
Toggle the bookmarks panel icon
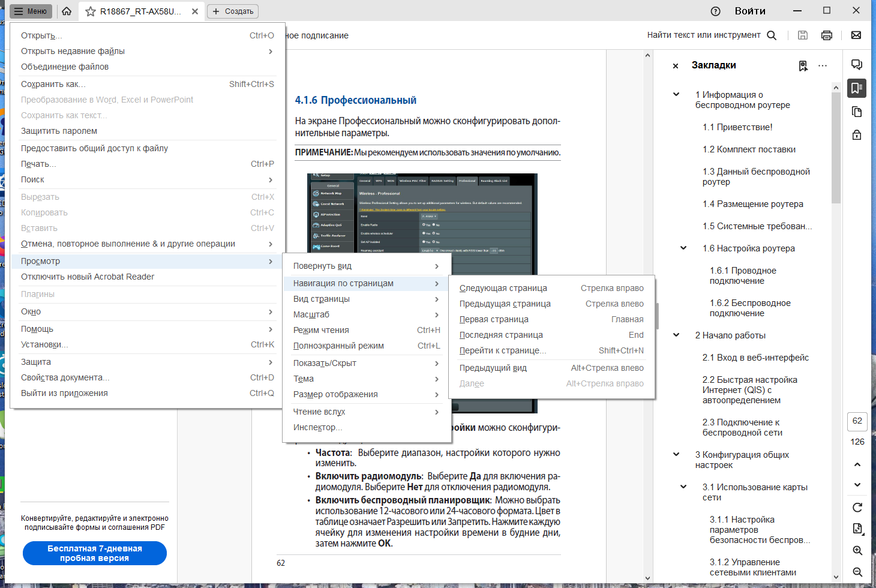(857, 88)
